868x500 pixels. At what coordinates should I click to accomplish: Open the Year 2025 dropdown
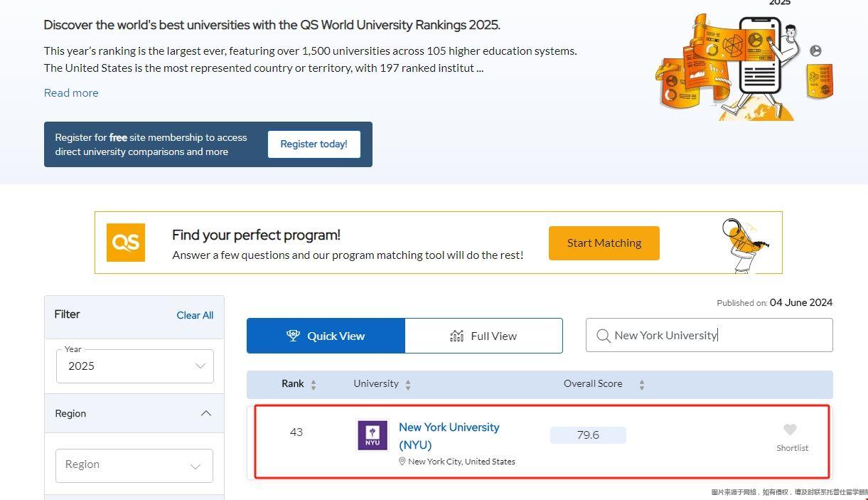click(134, 366)
